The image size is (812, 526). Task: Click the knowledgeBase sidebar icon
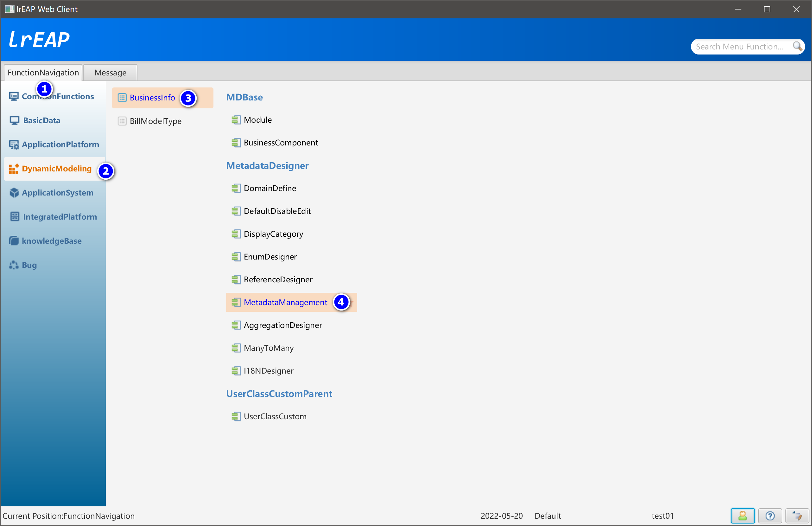coord(14,241)
